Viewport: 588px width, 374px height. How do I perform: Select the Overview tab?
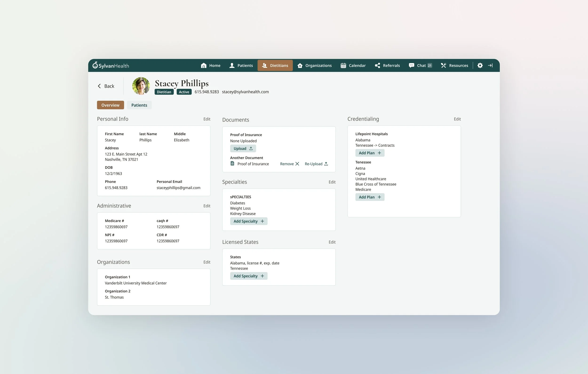click(x=110, y=105)
